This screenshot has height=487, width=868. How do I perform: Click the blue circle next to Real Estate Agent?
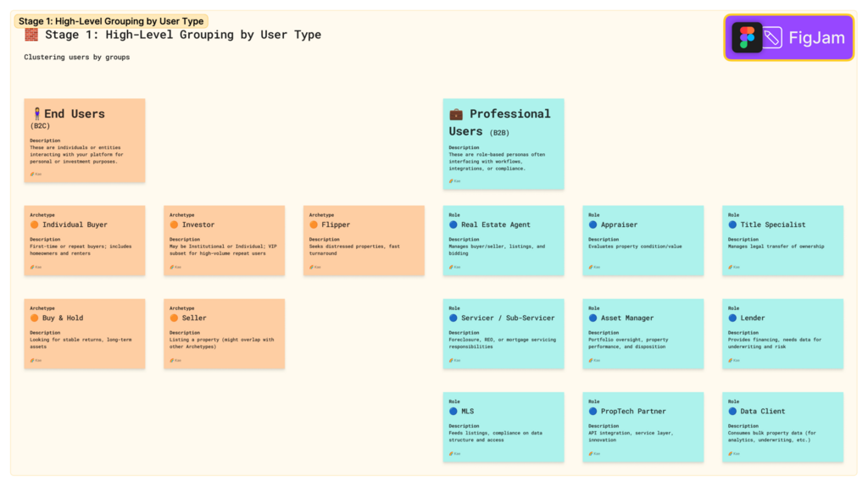pos(453,225)
